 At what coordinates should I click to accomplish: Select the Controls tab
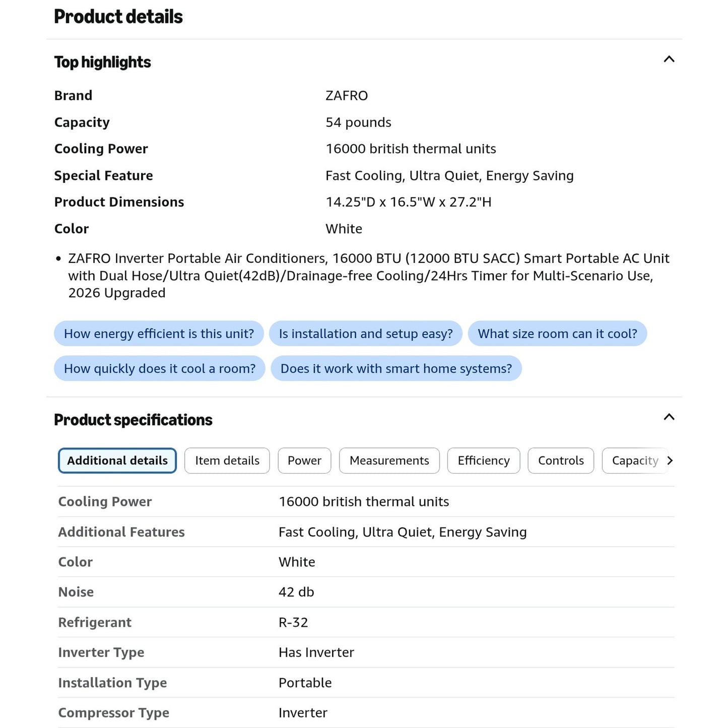561,460
